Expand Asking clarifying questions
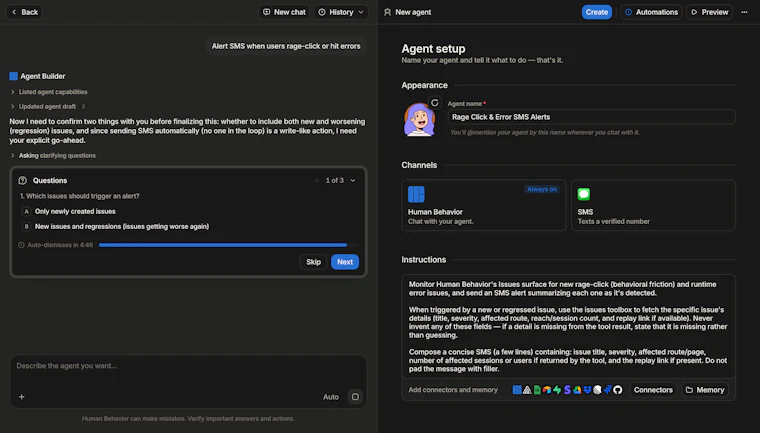 (53, 156)
